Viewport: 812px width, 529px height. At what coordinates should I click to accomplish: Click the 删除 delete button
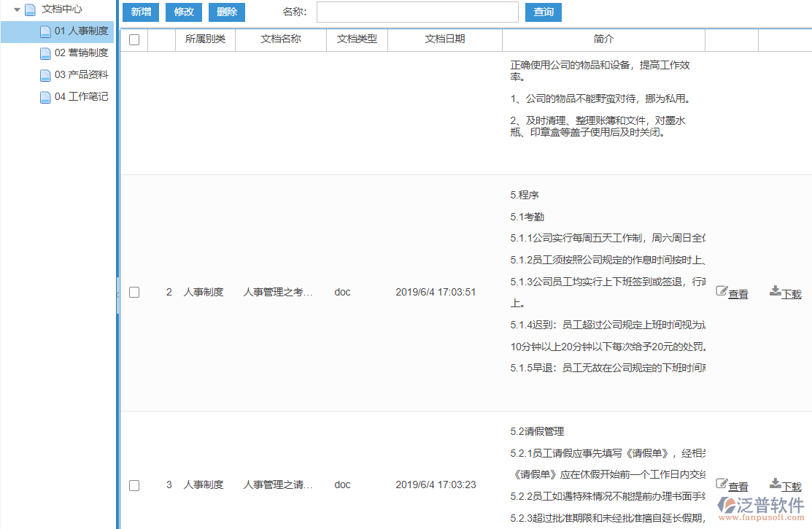tap(226, 12)
